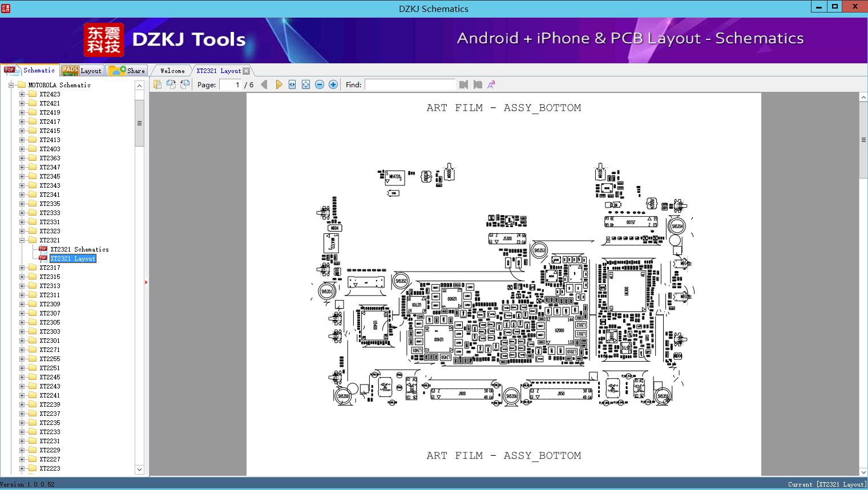The width and height of the screenshot is (868, 490).
Task: Click the top ART FILM - ASSY_BOTTOM title
Action: click(x=504, y=108)
